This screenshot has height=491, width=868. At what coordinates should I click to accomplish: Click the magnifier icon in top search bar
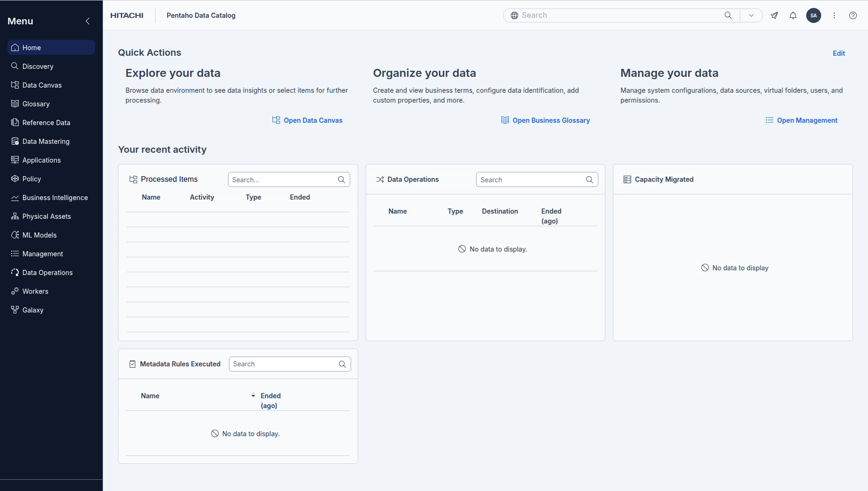tap(728, 15)
